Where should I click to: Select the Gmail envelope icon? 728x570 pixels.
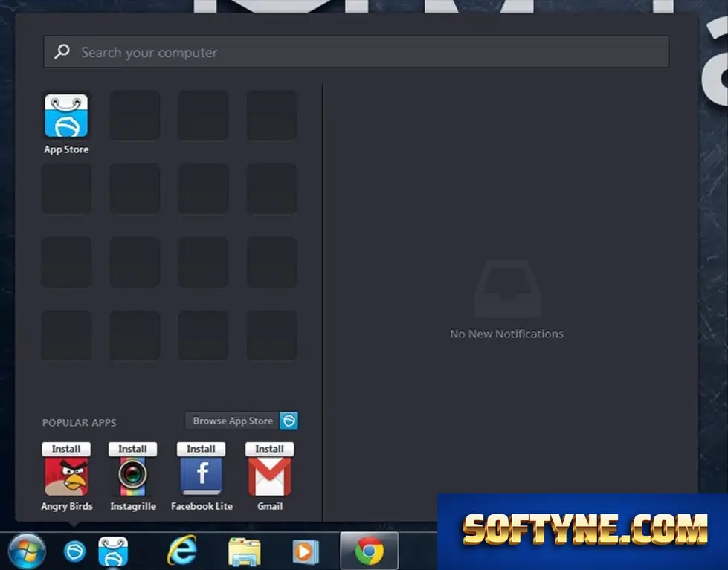click(270, 476)
